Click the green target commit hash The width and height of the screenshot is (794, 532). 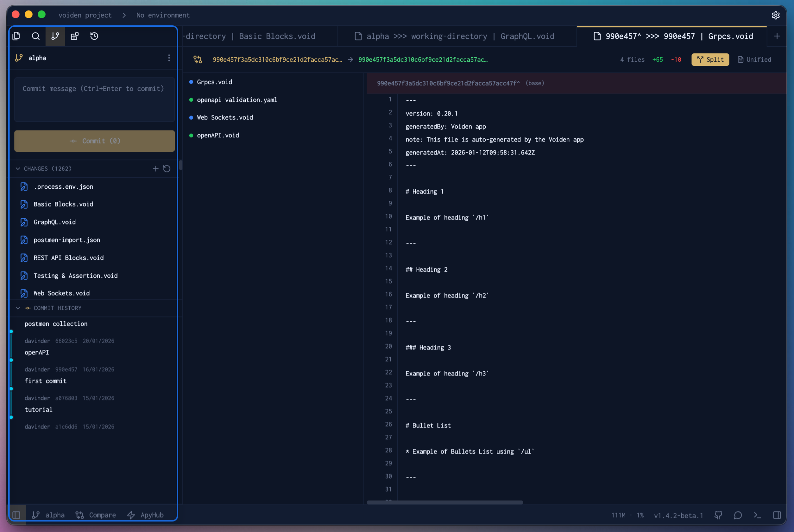(423, 60)
